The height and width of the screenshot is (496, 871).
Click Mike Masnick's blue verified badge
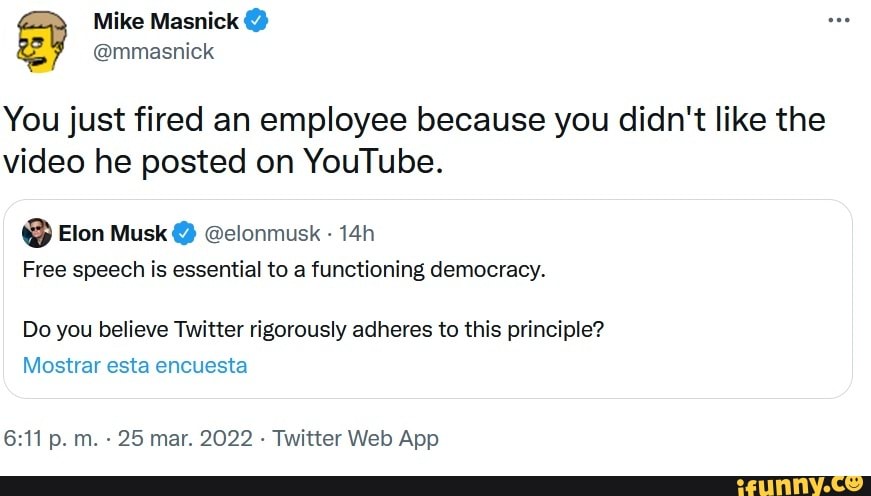click(257, 21)
